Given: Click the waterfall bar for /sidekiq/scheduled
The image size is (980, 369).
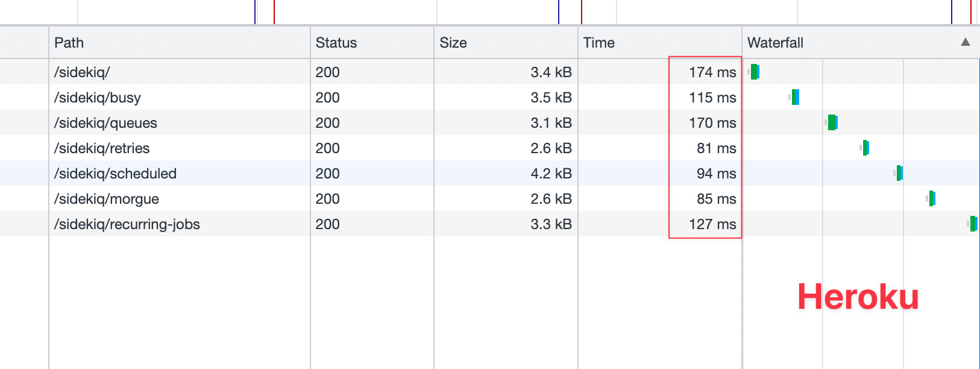Looking at the screenshot, I should pos(899,173).
